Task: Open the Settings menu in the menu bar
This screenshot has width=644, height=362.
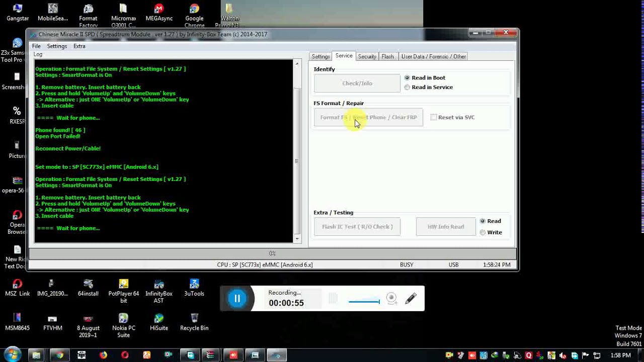Action: tap(57, 46)
